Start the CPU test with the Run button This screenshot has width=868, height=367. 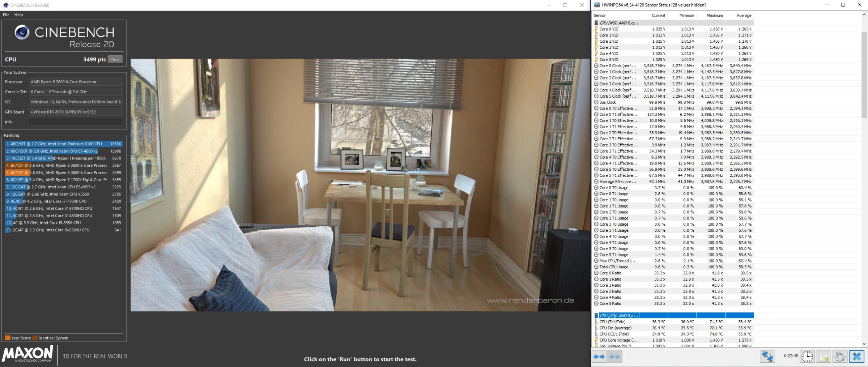pos(115,59)
